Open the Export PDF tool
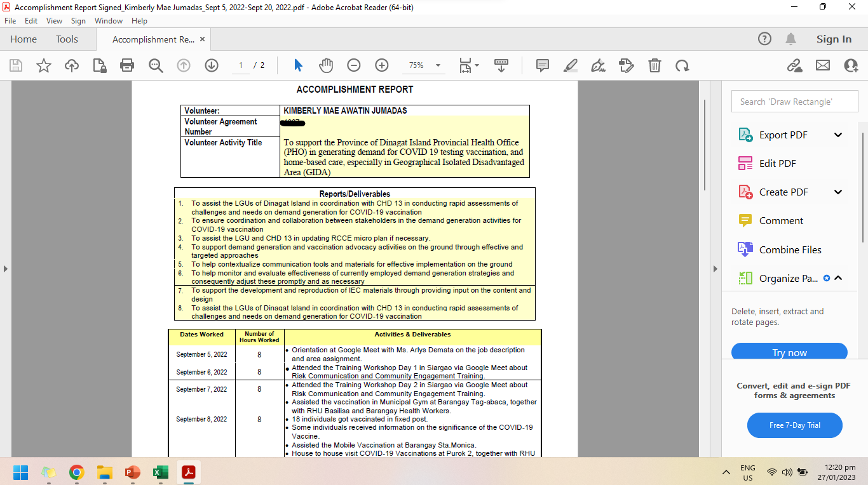The image size is (868, 485). pyautogui.click(x=783, y=135)
